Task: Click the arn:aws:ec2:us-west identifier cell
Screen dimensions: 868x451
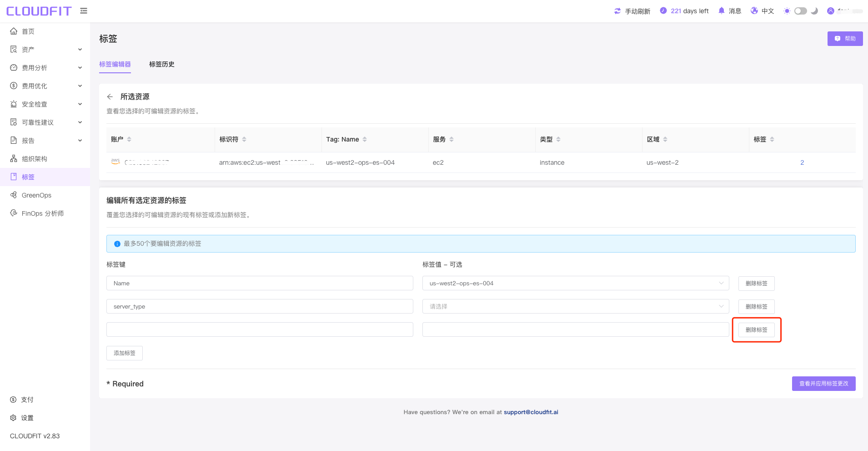Action: click(x=266, y=162)
